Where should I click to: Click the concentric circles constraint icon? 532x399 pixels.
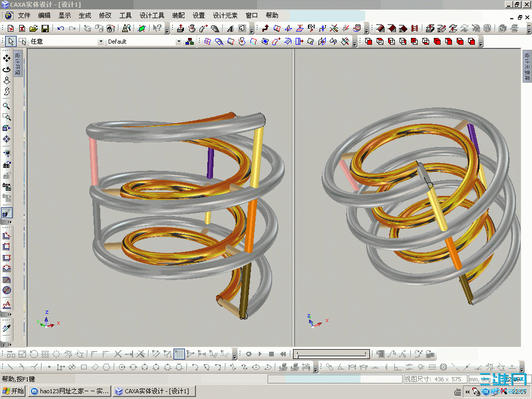coord(443,367)
